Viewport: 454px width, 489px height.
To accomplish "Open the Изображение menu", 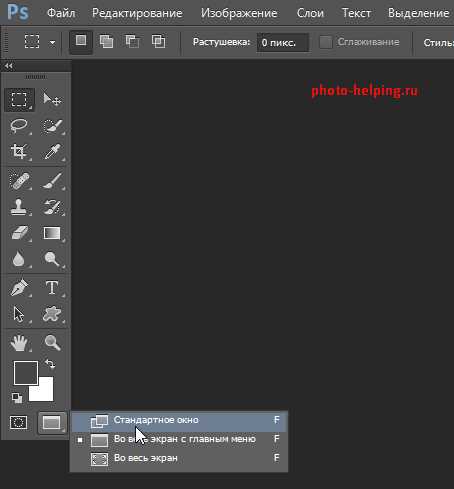I will [x=239, y=13].
